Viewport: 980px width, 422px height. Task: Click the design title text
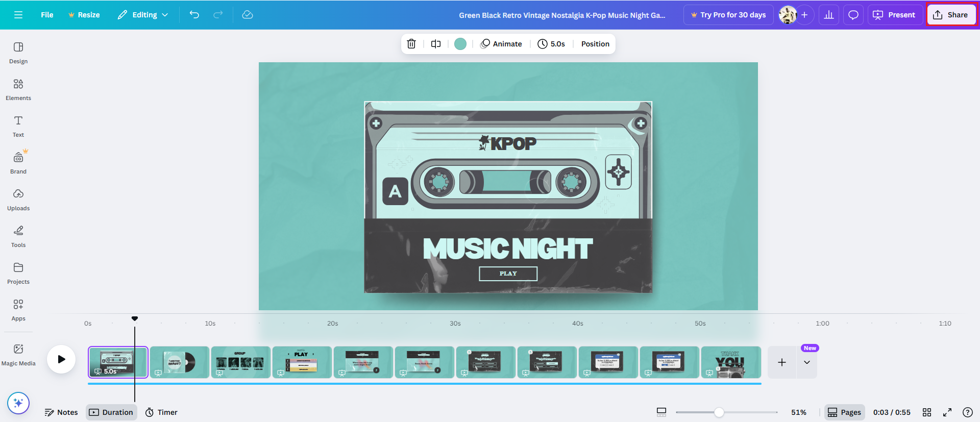[x=562, y=15]
